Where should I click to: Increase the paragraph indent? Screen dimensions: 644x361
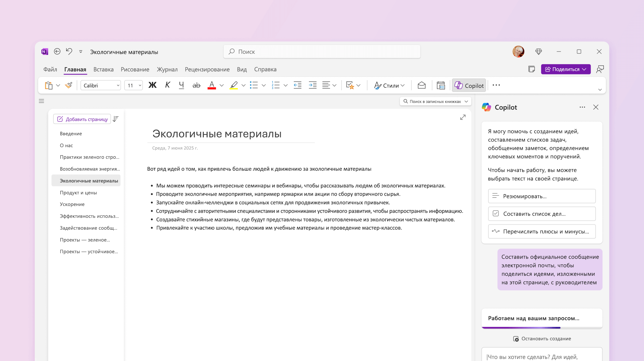[313, 85]
